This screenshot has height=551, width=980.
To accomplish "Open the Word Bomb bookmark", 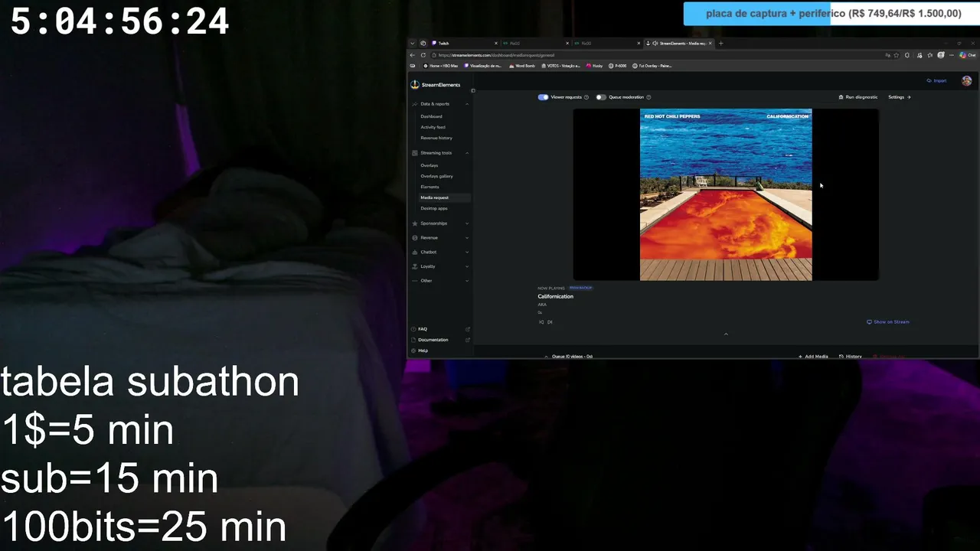I will tap(521, 66).
